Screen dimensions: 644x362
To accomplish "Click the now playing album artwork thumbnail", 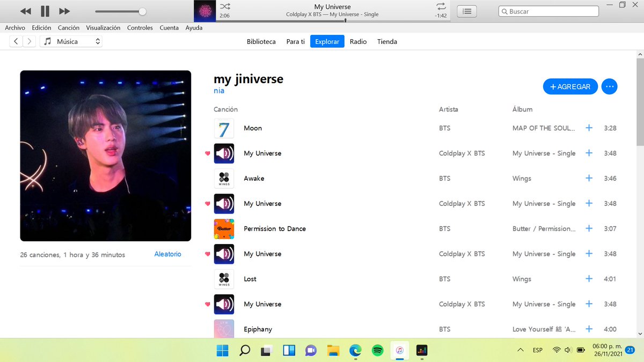I will (x=205, y=11).
